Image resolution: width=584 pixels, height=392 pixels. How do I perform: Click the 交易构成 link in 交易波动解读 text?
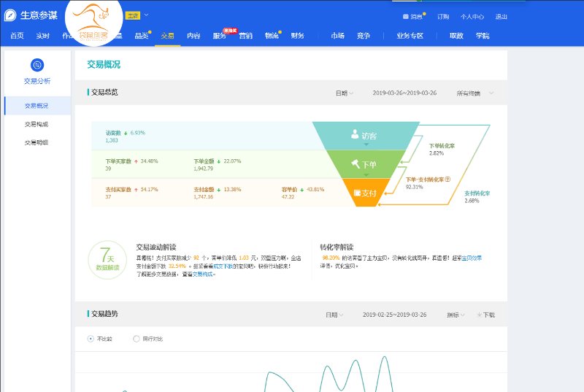pos(203,274)
